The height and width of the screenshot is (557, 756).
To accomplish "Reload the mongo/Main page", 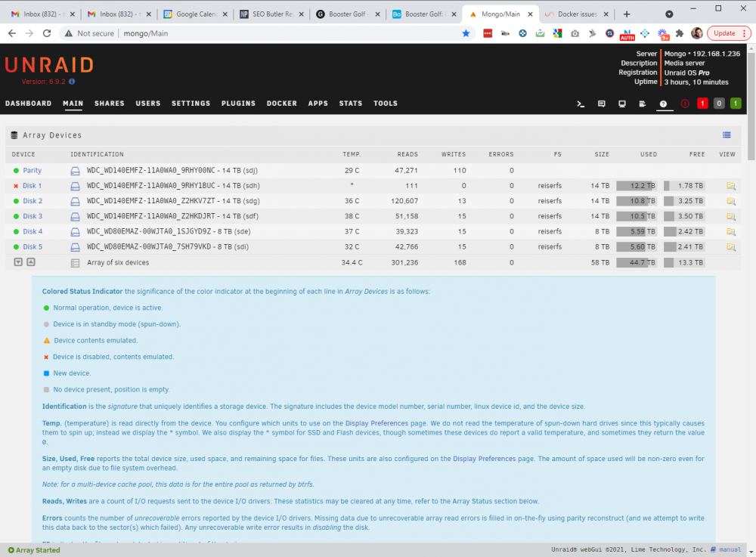I will [47, 33].
